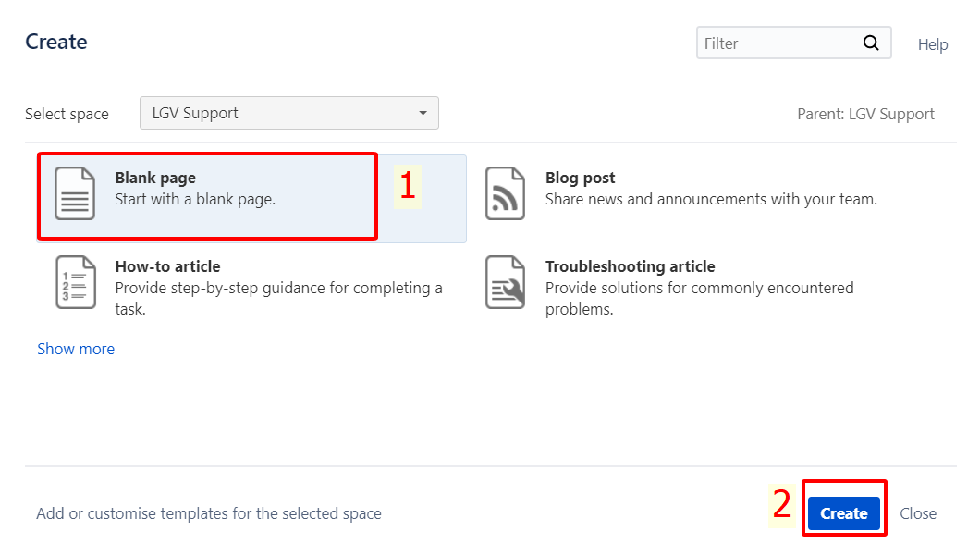Click the How-to article numbered list icon

(x=75, y=282)
